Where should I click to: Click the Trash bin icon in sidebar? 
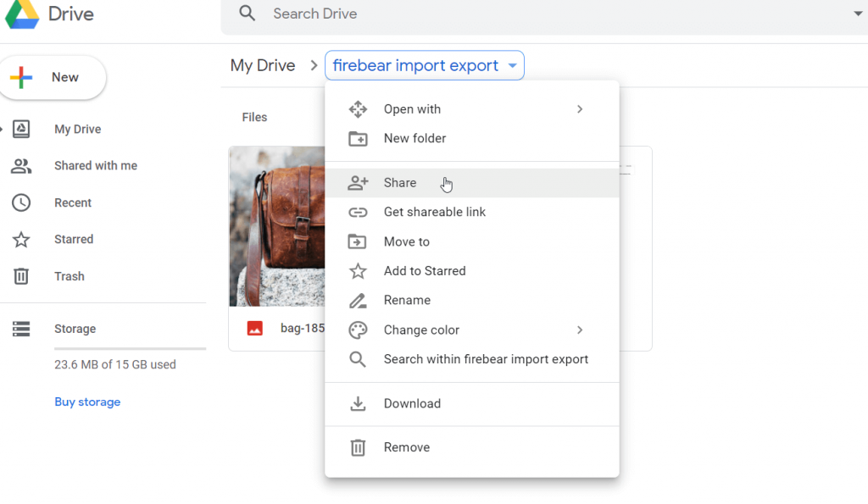21,276
